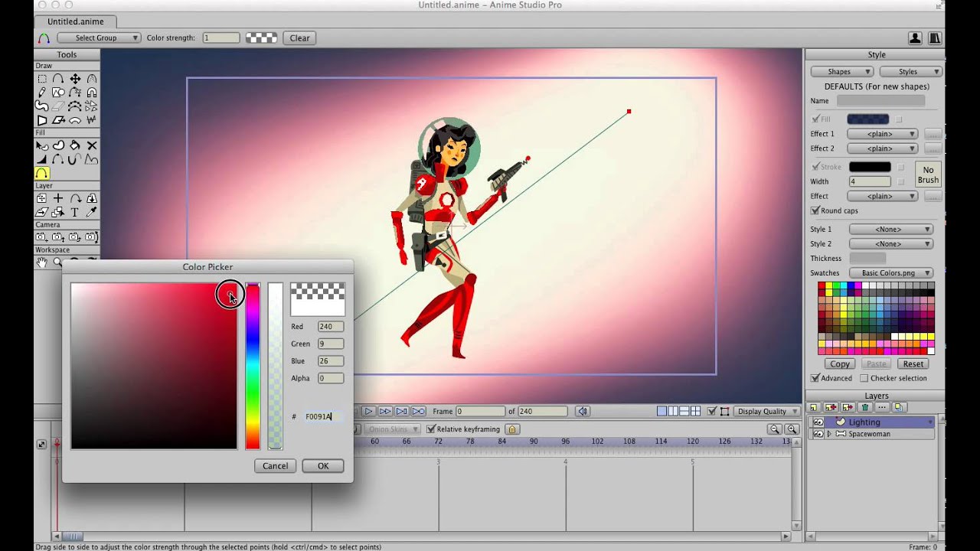Select the Select Points tool
The width and height of the screenshot is (980, 551).
(42, 79)
